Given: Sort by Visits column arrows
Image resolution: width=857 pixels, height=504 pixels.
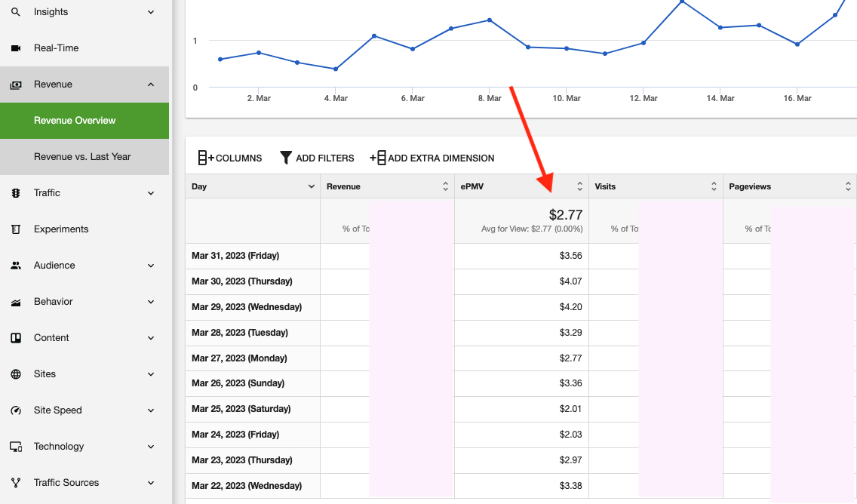Looking at the screenshot, I should 714,186.
